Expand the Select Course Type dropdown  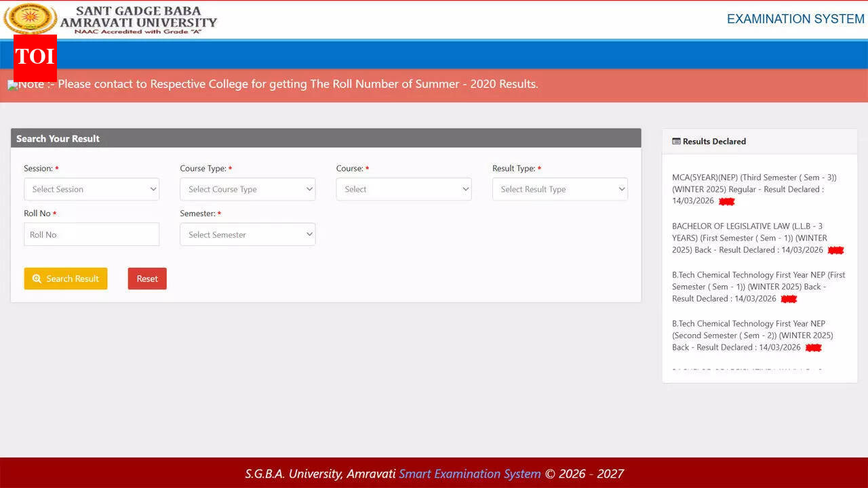tap(248, 189)
